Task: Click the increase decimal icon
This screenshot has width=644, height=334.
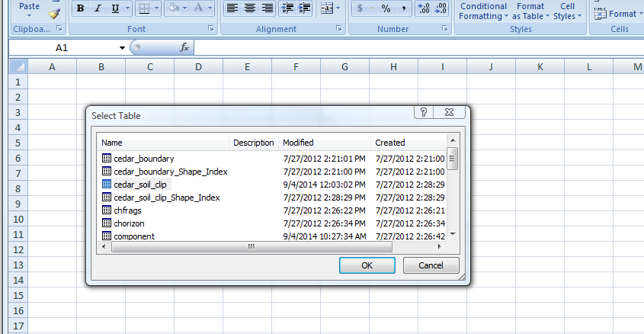Action: pos(423,8)
